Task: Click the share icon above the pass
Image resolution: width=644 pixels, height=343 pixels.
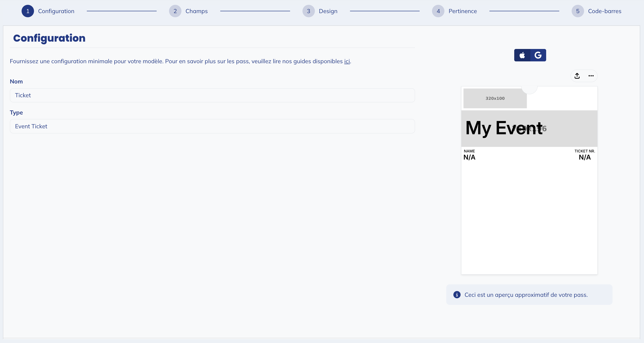Action: click(x=577, y=76)
